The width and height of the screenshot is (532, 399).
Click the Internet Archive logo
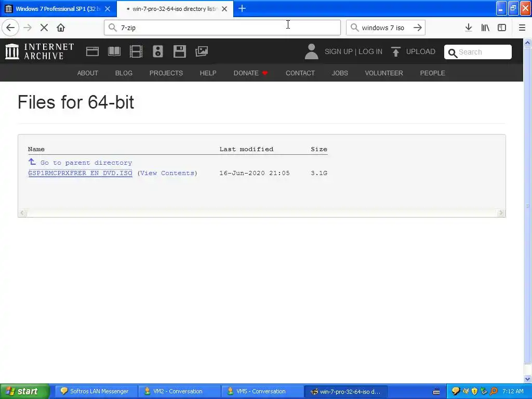coord(39,51)
